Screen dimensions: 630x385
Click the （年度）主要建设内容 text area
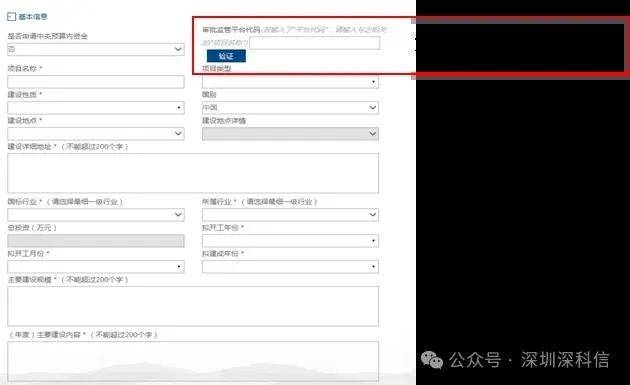193,361
